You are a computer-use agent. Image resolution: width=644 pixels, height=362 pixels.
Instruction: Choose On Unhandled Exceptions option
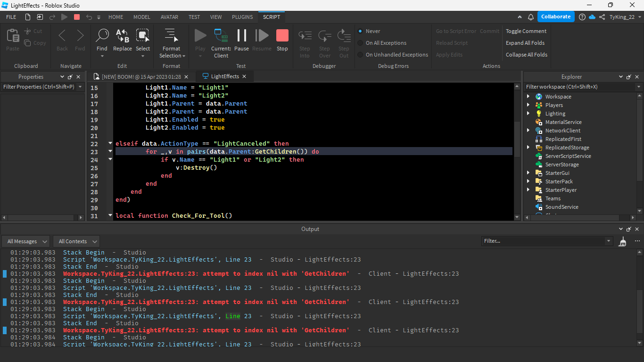click(361, 55)
